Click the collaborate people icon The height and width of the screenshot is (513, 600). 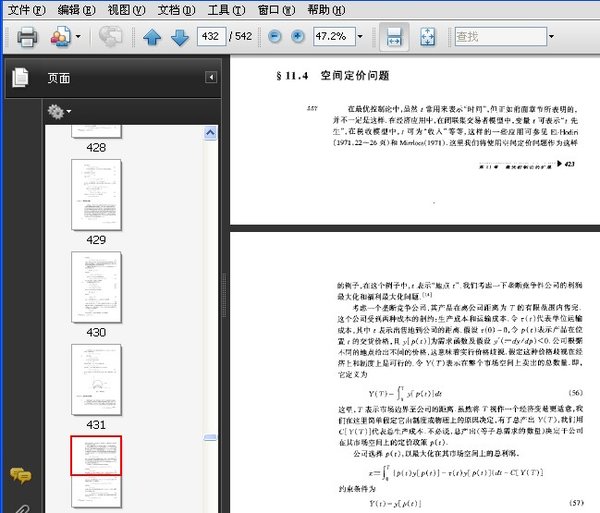click(61, 37)
